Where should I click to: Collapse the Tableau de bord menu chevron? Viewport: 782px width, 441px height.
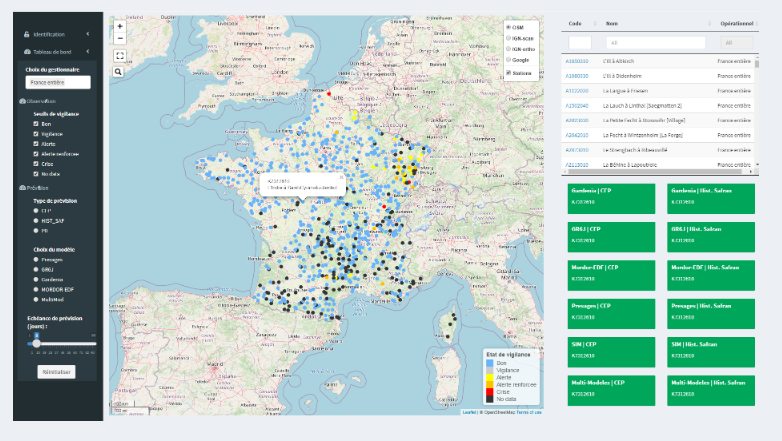point(88,51)
